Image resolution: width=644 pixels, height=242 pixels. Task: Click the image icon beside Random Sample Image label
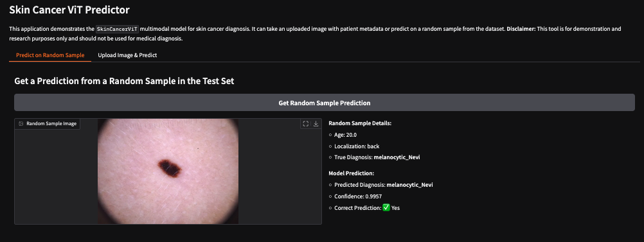point(21,123)
